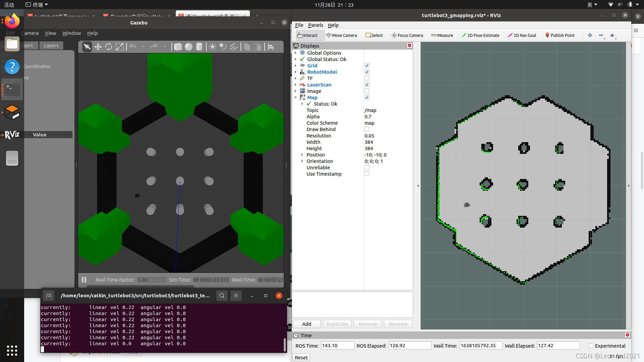The height and width of the screenshot is (362, 644).
Task: Click the Add display button
Action: (307, 324)
